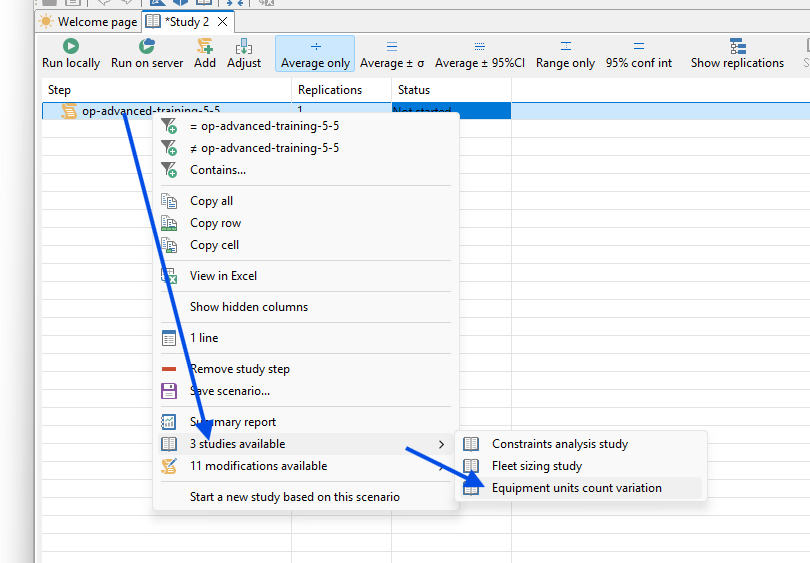Viewport: 810px width, 563px height.
Task: Select Copy row from context menu
Action: 306,223
